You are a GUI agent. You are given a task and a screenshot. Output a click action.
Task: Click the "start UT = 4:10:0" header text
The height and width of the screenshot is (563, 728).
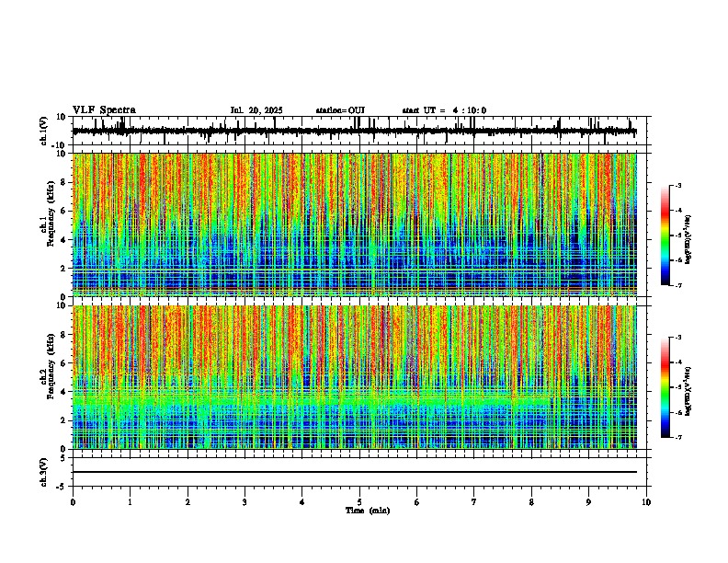(x=444, y=110)
